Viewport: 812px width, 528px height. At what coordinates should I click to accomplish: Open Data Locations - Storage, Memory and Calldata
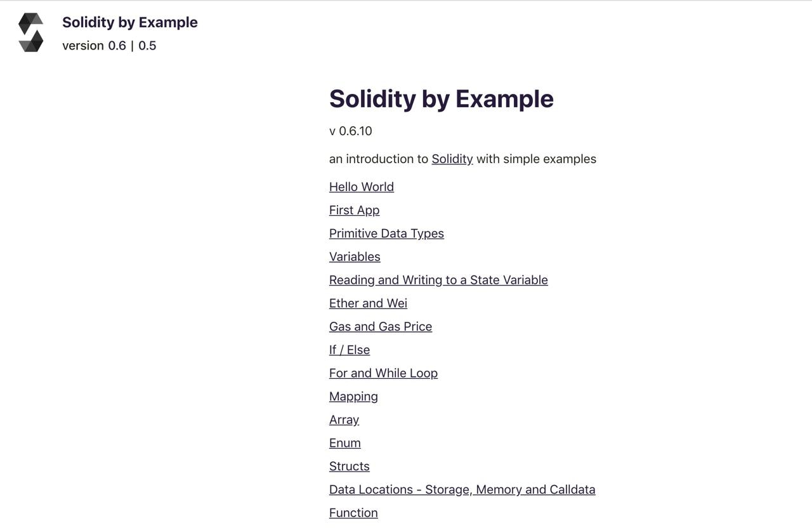(x=462, y=489)
